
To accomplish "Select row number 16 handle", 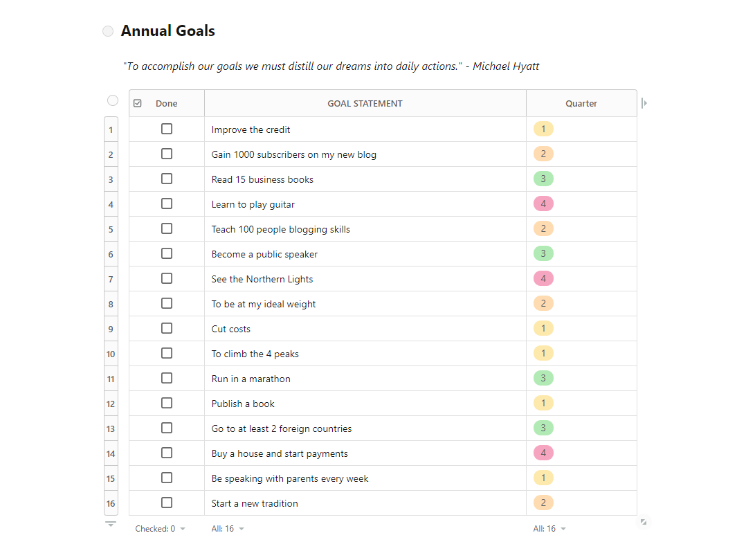I will coord(111,503).
